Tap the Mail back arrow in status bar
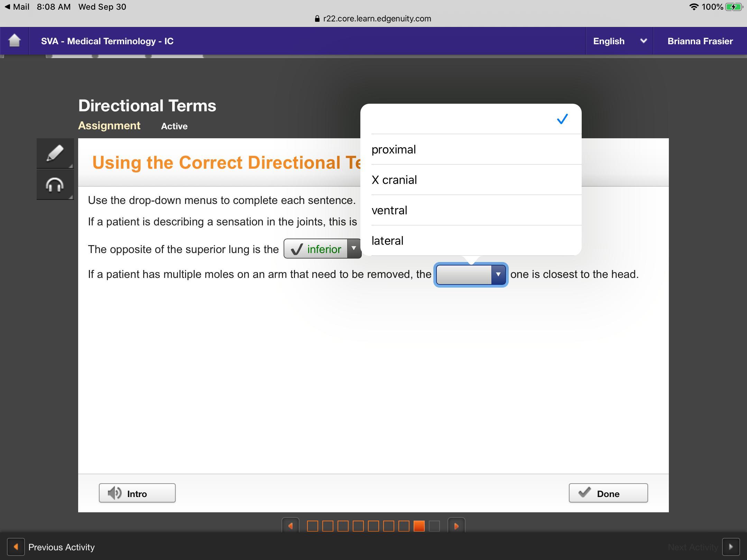This screenshot has height=560, width=747. 8,7
